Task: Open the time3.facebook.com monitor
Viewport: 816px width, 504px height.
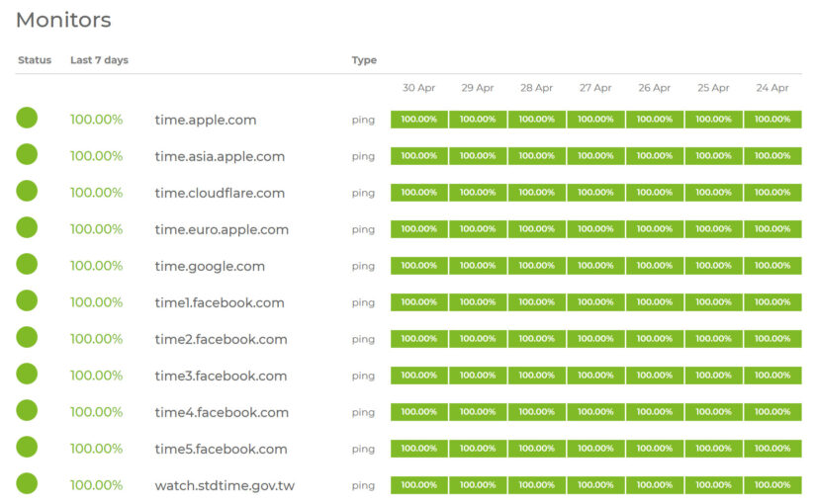Action: click(x=221, y=376)
